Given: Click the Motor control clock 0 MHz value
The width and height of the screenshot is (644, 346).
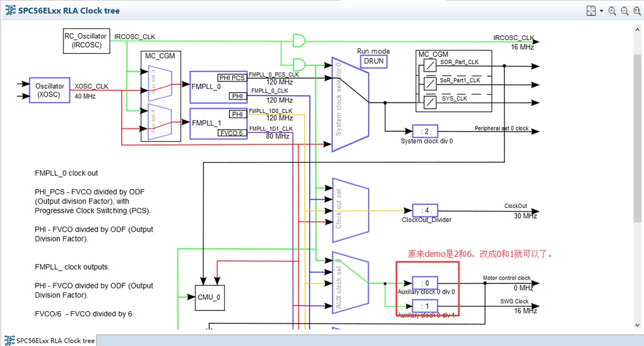Looking at the screenshot, I should [x=523, y=288].
